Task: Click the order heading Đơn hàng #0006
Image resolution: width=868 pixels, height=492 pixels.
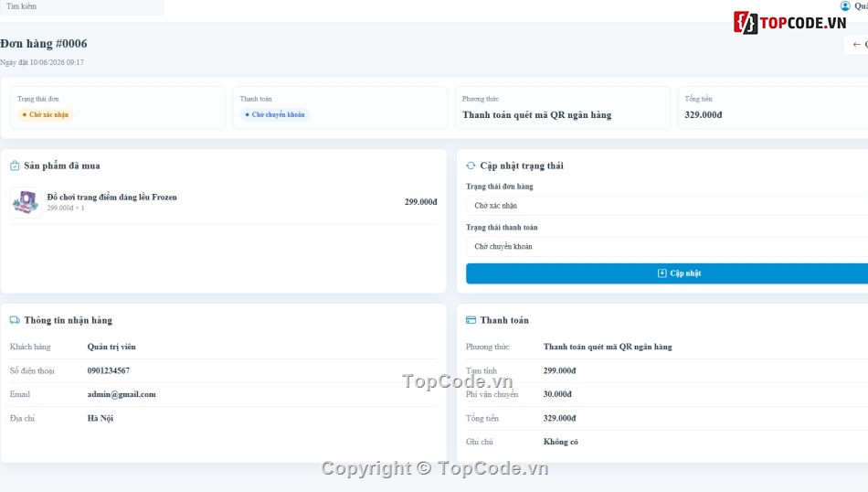Action: (x=44, y=44)
